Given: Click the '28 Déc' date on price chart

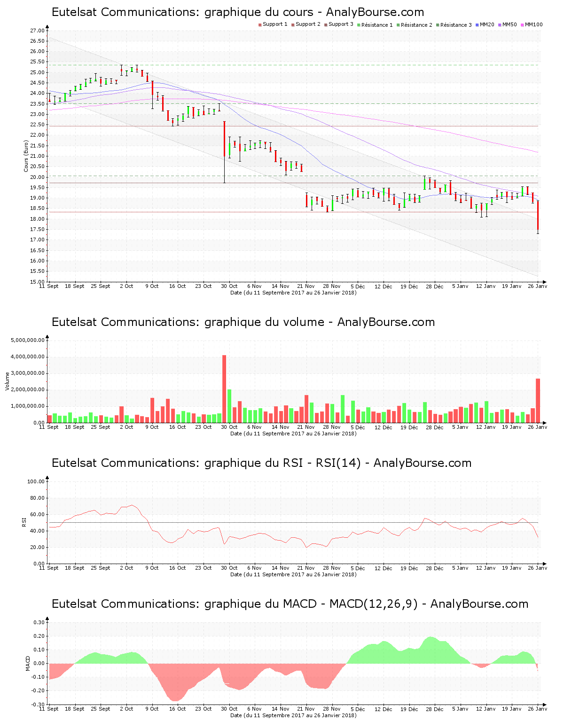Looking at the screenshot, I should pos(435,286).
